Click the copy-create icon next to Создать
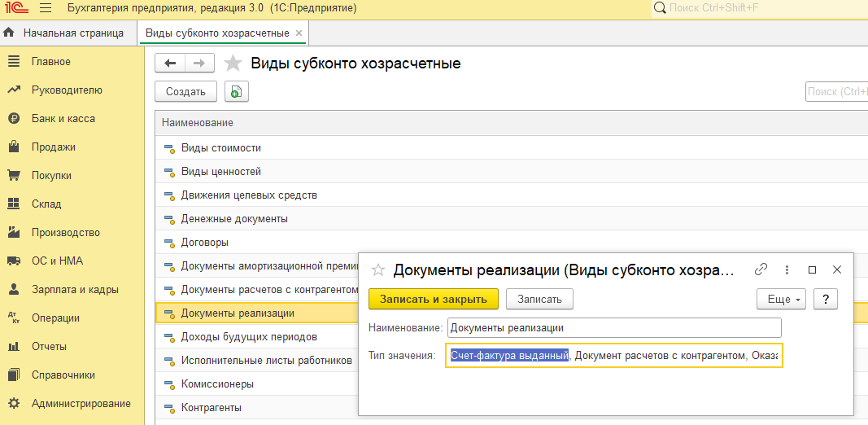Image resolution: width=868 pixels, height=425 pixels. click(237, 92)
